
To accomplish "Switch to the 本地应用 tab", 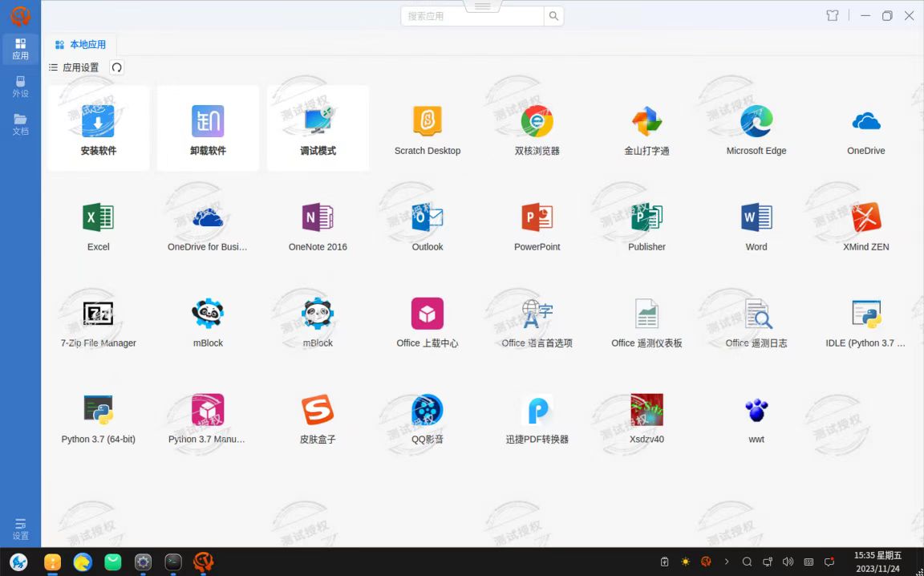I will 80,45.
